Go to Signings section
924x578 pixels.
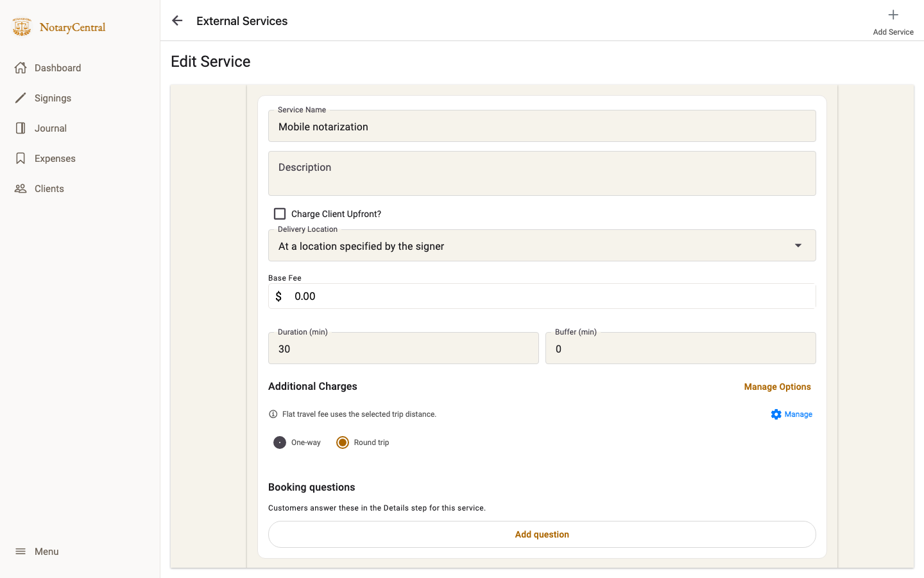click(80, 98)
